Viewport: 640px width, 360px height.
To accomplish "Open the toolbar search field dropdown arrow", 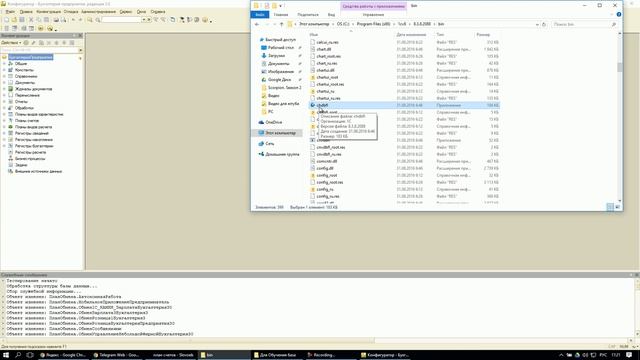I will 144,20.
